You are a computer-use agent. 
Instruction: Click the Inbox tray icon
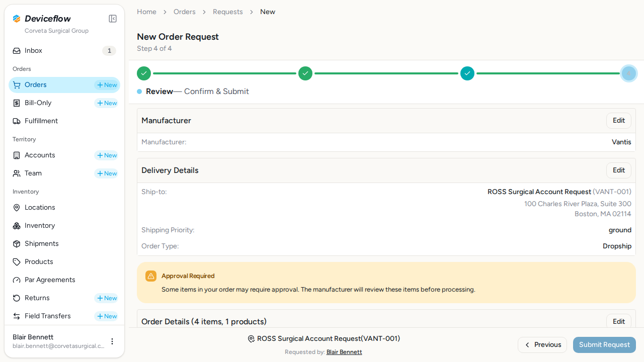[x=17, y=51]
